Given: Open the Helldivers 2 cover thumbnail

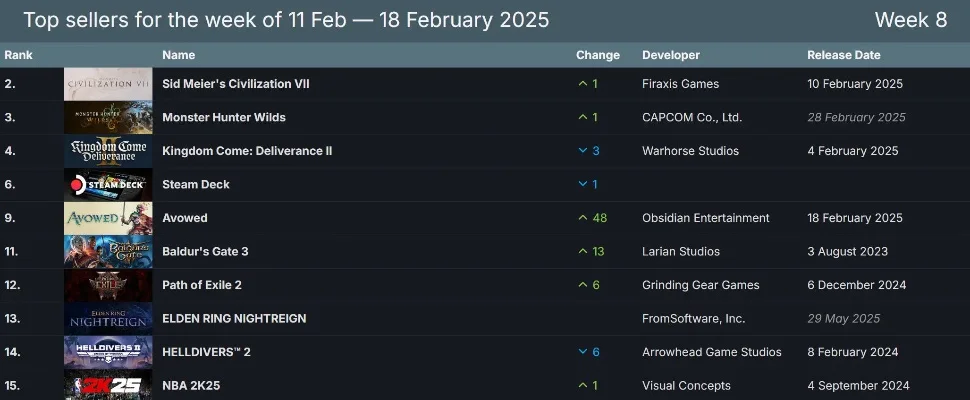Looking at the screenshot, I should tap(108, 352).
